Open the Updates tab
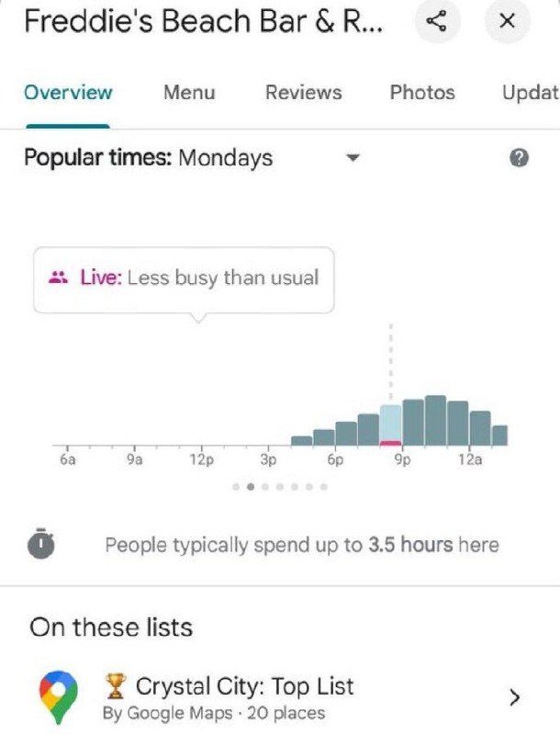The image size is (560, 735). (x=531, y=93)
